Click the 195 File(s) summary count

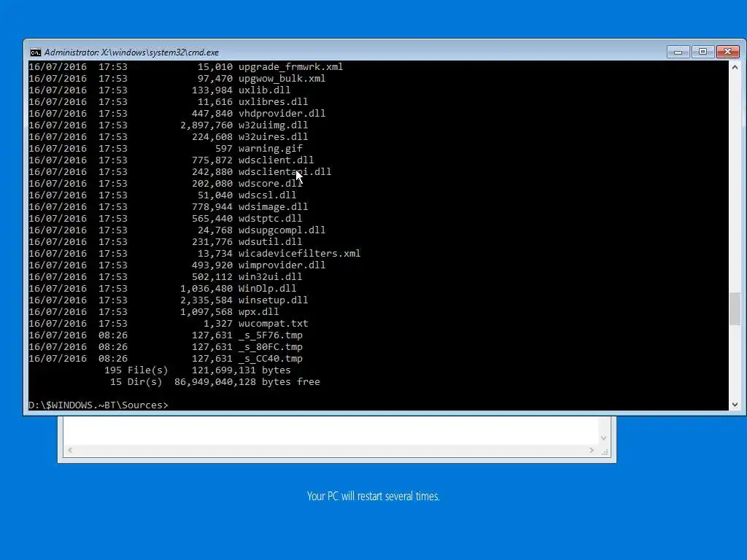coord(136,370)
